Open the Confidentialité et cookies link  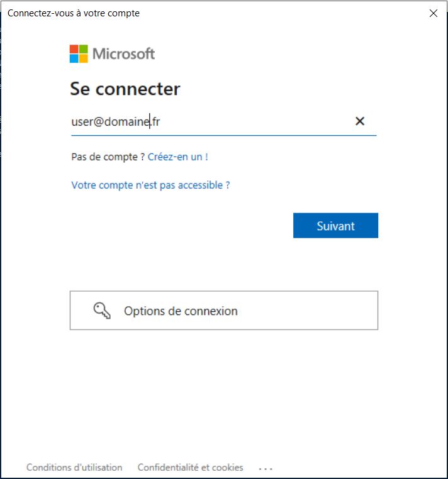190,468
